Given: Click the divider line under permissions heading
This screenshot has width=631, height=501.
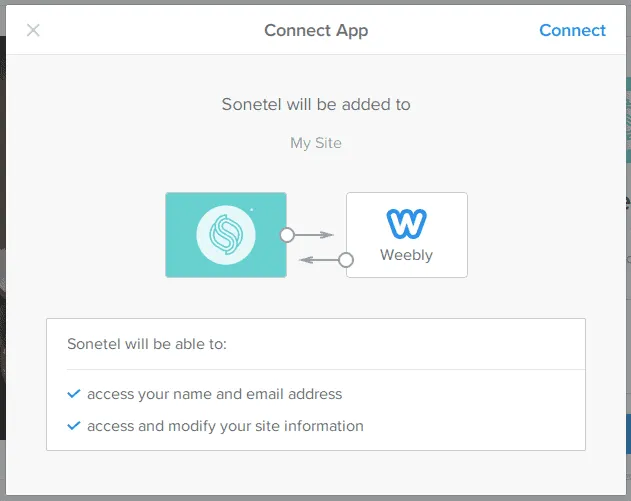Looking at the screenshot, I should [x=316, y=369].
